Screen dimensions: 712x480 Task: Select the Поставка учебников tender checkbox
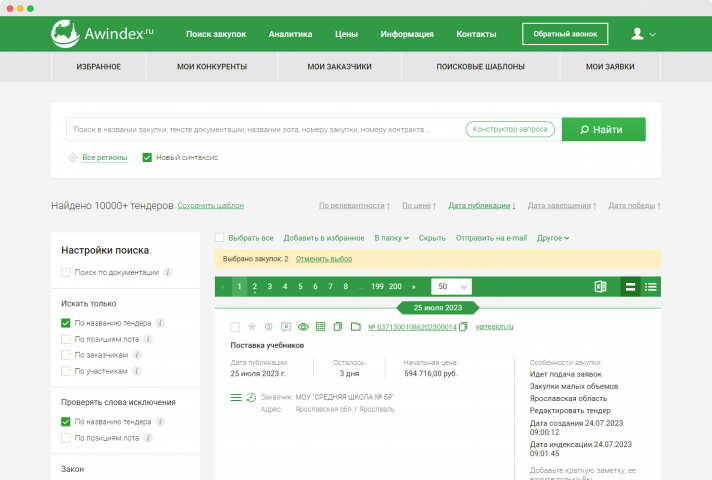click(x=235, y=327)
